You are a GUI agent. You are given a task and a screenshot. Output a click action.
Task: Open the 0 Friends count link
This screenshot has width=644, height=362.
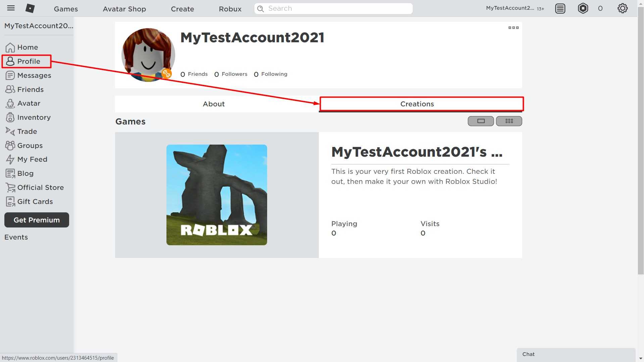coord(194,74)
